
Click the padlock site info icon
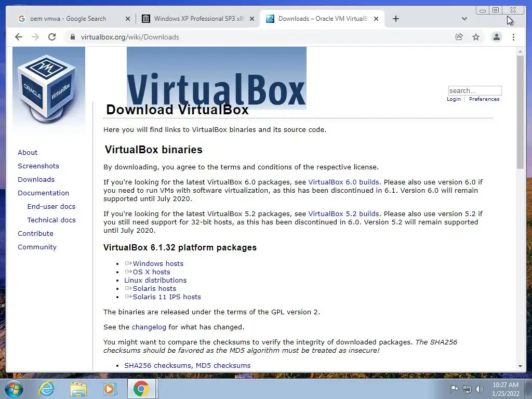[72, 37]
